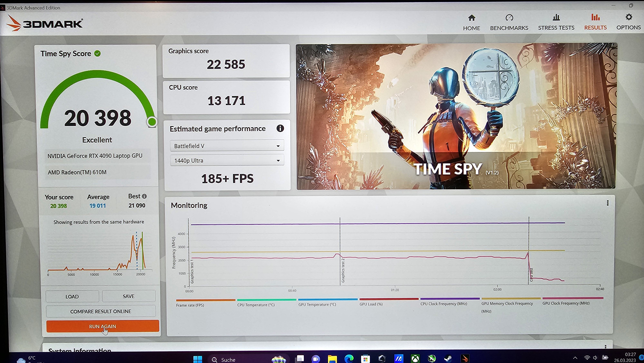
Task: Open Microsoft Store from taskbar
Action: click(x=365, y=359)
